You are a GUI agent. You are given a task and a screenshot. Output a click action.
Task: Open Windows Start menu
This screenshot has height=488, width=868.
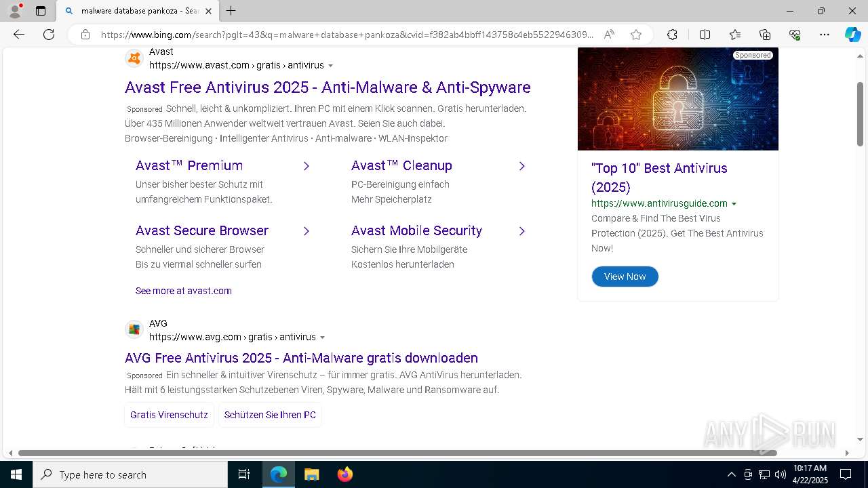click(16, 474)
